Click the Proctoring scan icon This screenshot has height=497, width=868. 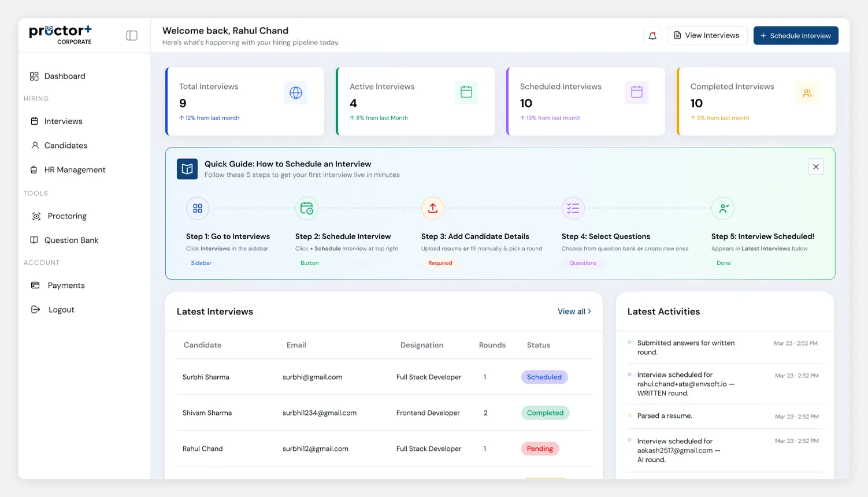(x=36, y=216)
